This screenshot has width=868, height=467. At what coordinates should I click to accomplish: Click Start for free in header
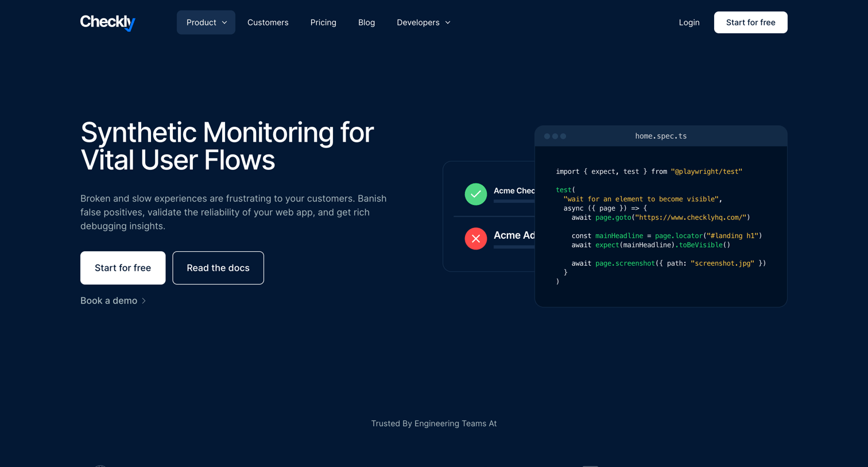pos(750,22)
